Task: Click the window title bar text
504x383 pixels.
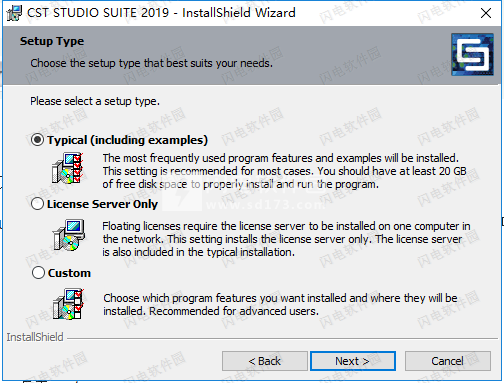Action: tap(161, 13)
